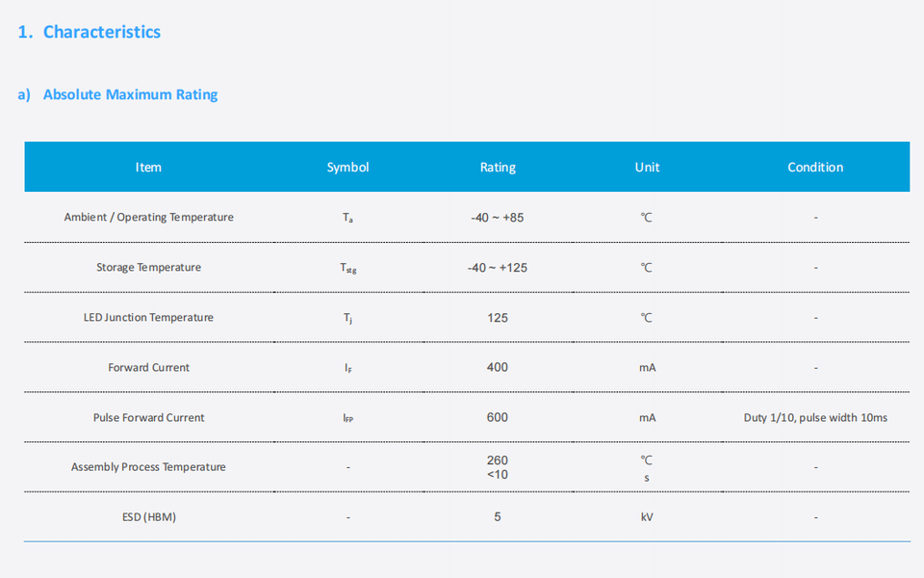Select the "Duty 1/10, pulse width 10ms" condition
This screenshot has width=924, height=578.
815,417
